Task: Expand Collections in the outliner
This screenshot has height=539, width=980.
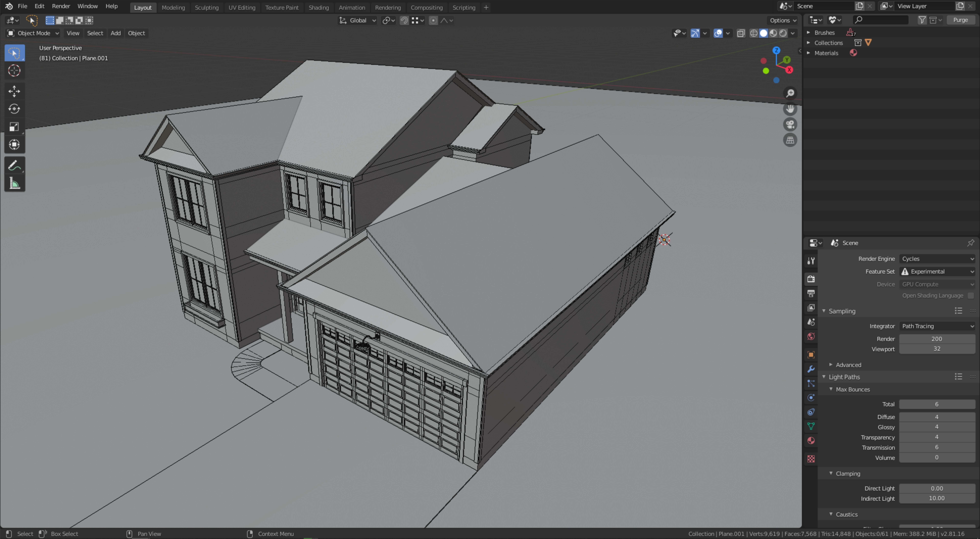Action: click(x=808, y=43)
